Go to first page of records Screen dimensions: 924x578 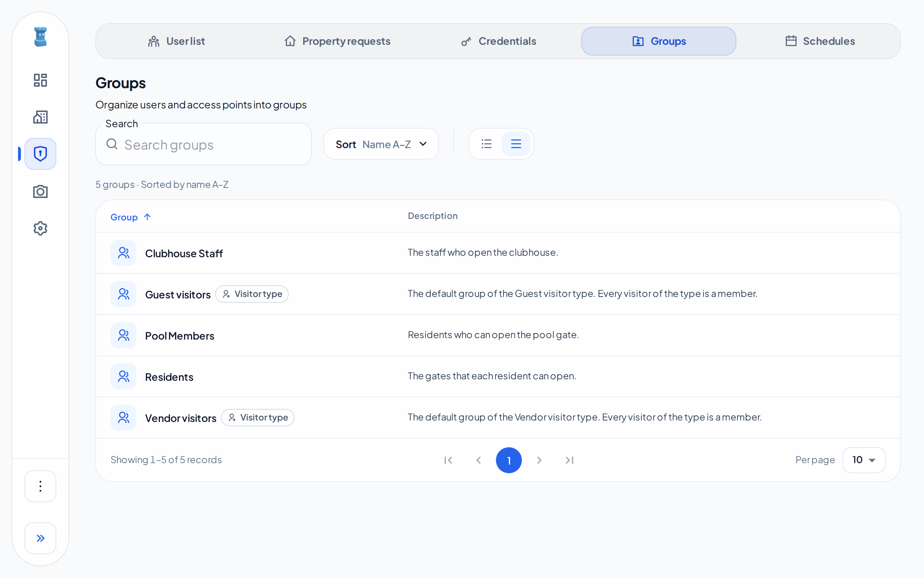448,460
